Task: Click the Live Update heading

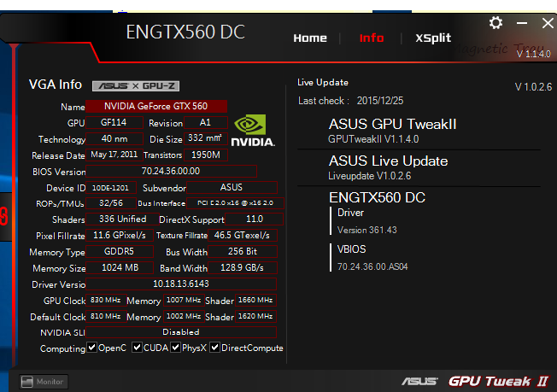Action: tap(323, 82)
